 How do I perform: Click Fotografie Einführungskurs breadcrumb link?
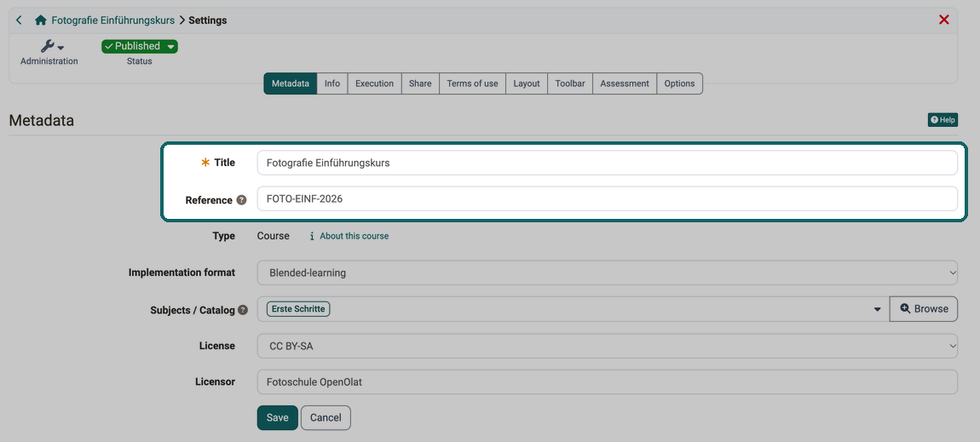pyautogui.click(x=113, y=20)
